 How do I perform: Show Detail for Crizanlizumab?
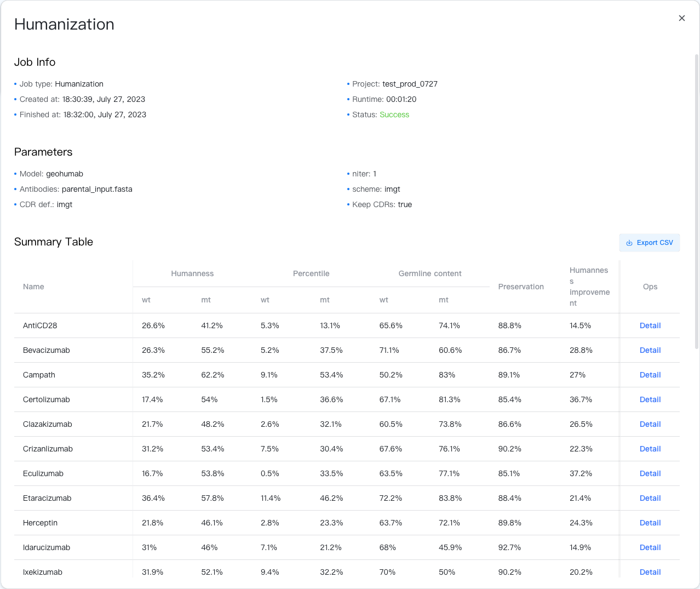(x=650, y=449)
